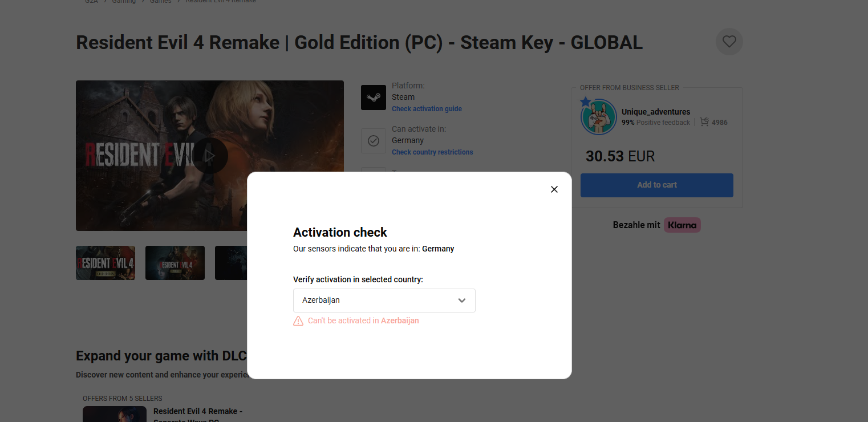868x422 pixels.
Task: Click the red warning triangle icon
Action: pos(298,321)
